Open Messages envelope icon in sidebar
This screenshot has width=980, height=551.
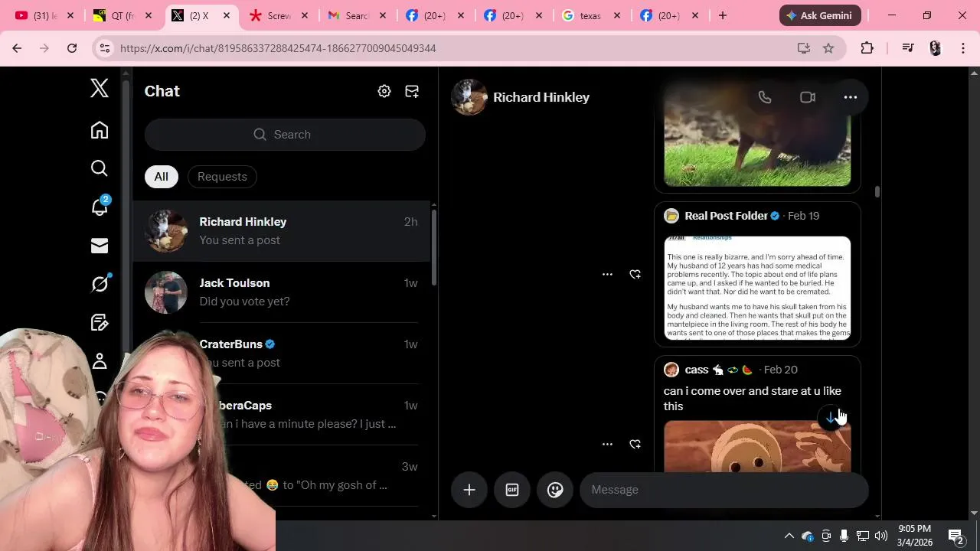tap(100, 246)
